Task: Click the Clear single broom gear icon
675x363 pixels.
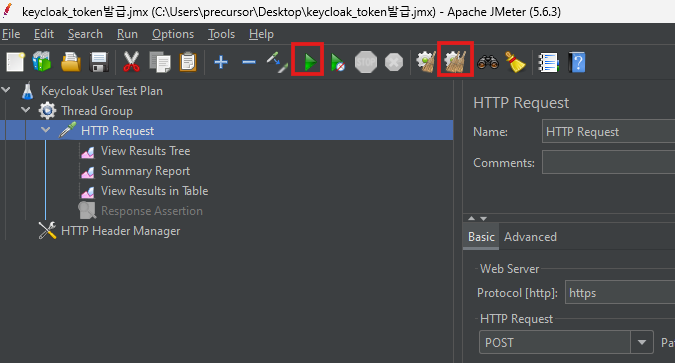Action: [x=426, y=62]
